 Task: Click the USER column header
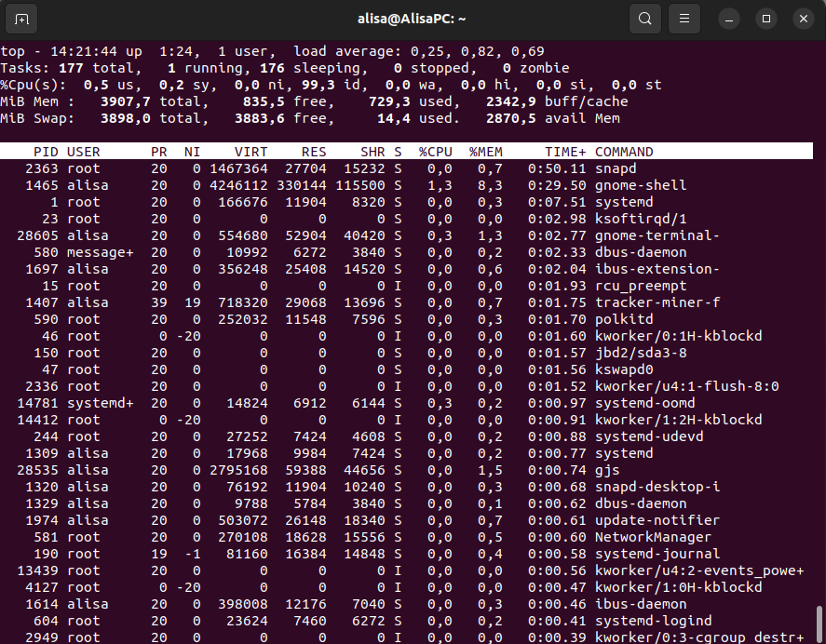[x=83, y=152]
